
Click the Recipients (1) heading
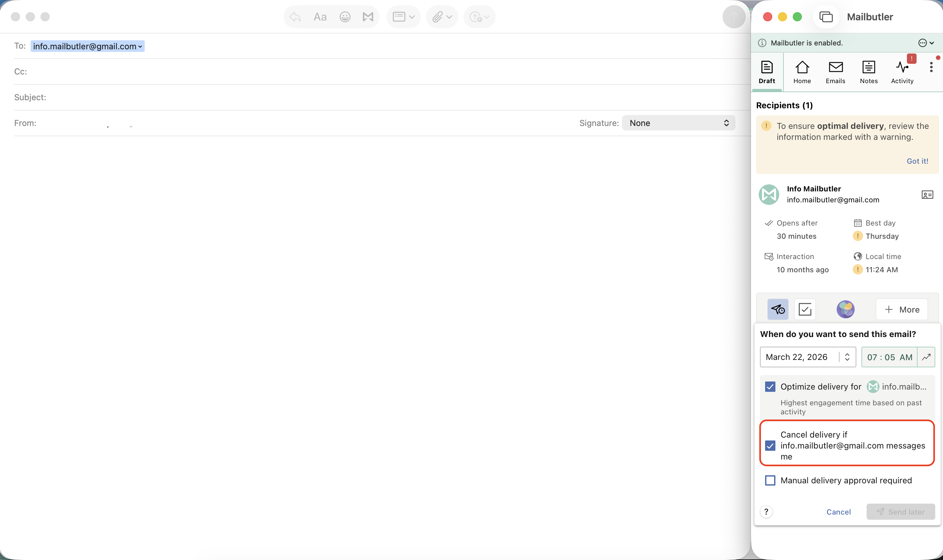(x=784, y=105)
